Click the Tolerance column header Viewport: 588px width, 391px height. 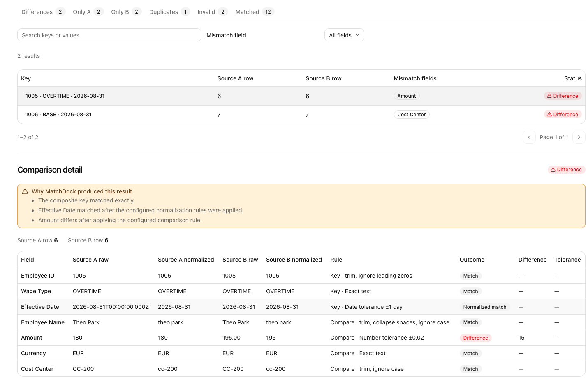click(x=567, y=260)
